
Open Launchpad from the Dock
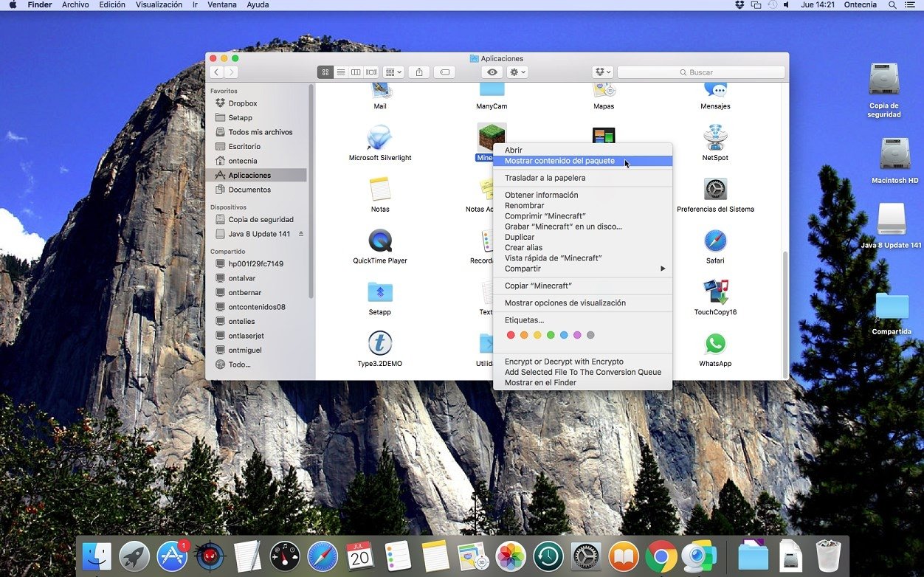tap(134, 556)
